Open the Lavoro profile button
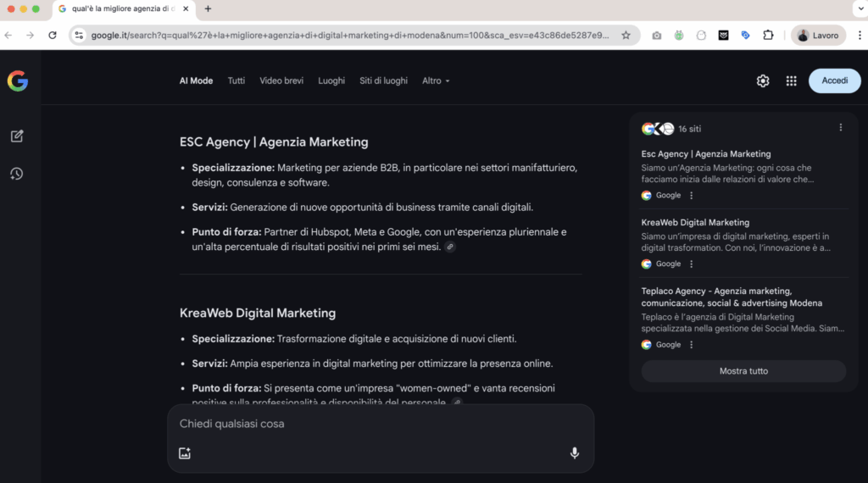This screenshot has width=868, height=483. click(x=818, y=36)
